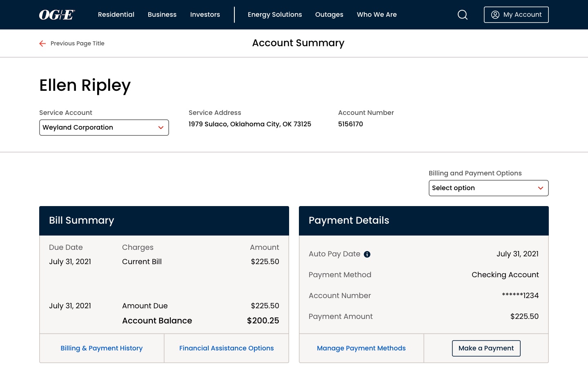Click the Service Address label
588x368 pixels.
click(x=215, y=113)
